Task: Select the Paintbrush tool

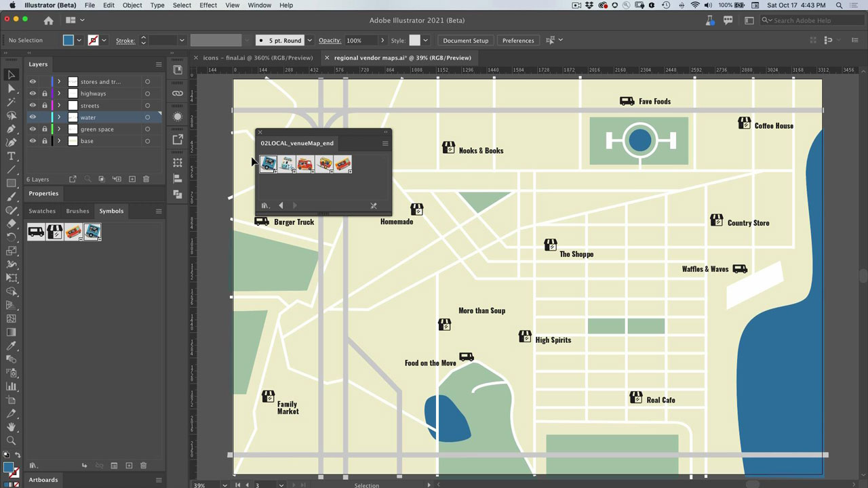Action: tap(12, 197)
